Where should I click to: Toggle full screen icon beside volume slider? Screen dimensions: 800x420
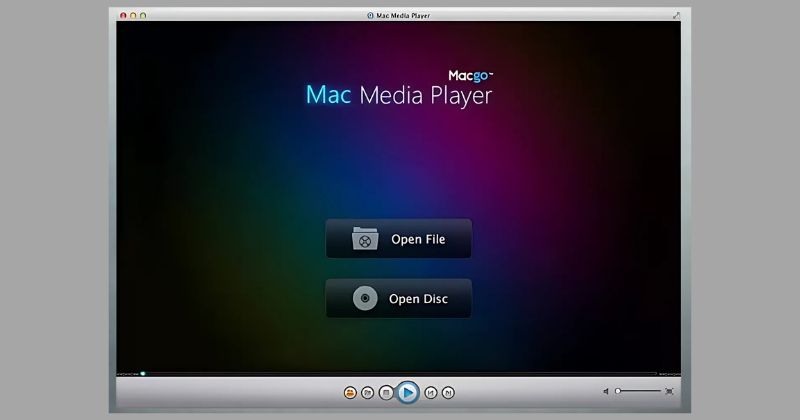pyautogui.click(x=669, y=391)
